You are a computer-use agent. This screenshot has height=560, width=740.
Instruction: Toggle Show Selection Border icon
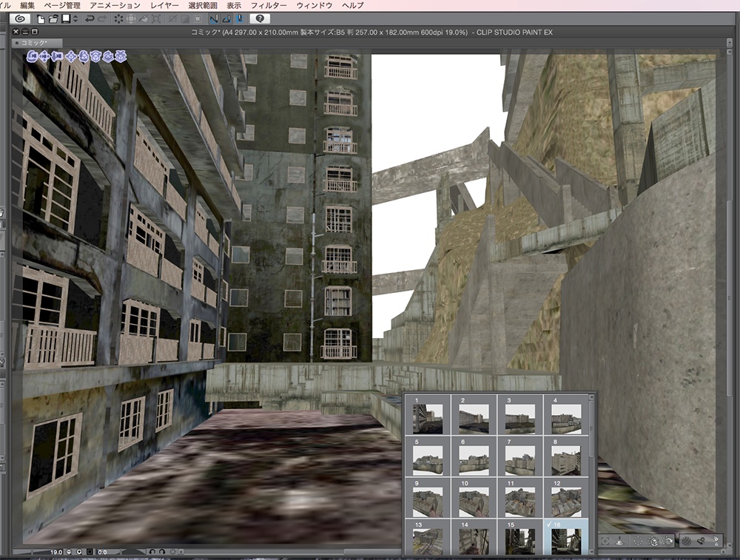tap(198, 19)
